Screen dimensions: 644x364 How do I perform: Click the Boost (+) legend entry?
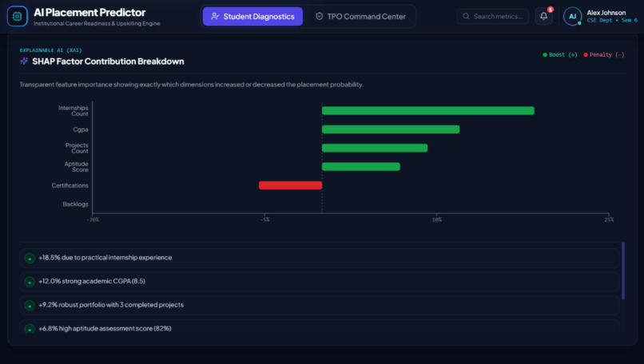pyautogui.click(x=560, y=54)
